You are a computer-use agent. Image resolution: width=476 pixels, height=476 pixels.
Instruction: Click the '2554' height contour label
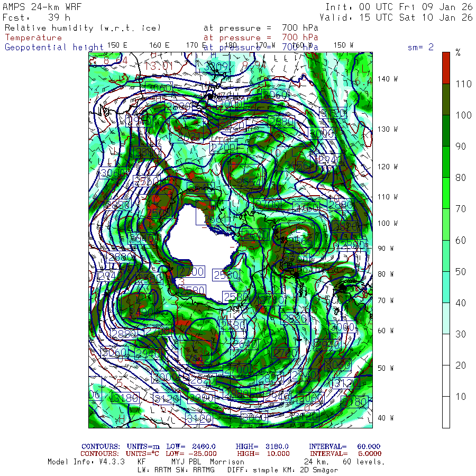coord(249,182)
